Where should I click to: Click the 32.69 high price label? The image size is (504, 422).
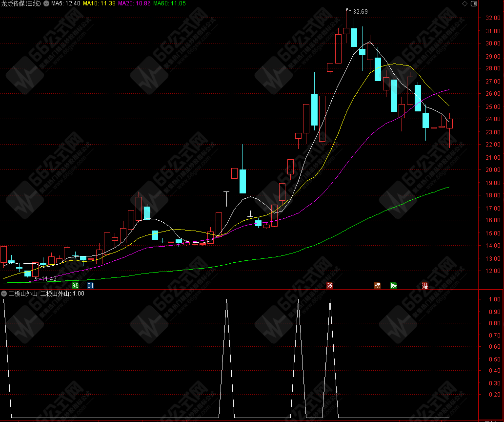[361, 12]
